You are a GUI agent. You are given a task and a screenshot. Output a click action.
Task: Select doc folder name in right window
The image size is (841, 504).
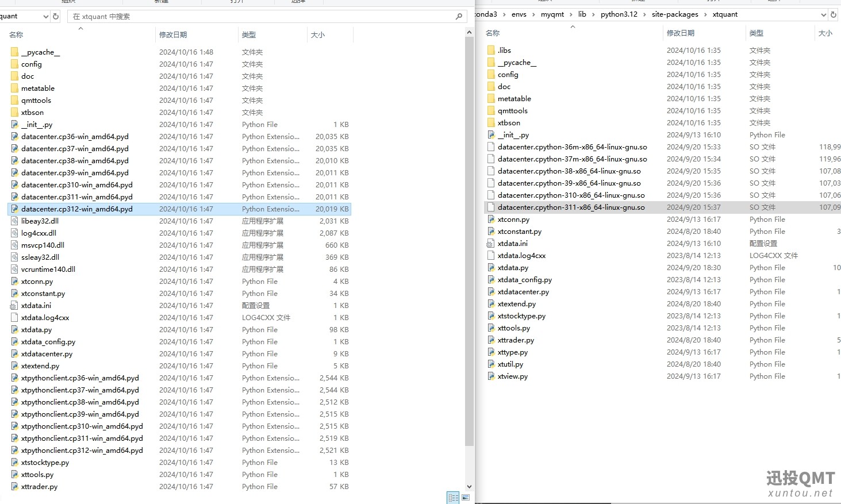(504, 86)
